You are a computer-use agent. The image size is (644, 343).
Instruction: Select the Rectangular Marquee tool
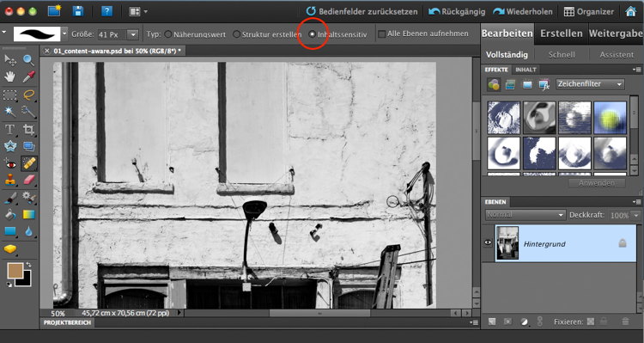pyautogui.click(x=9, y=95)
